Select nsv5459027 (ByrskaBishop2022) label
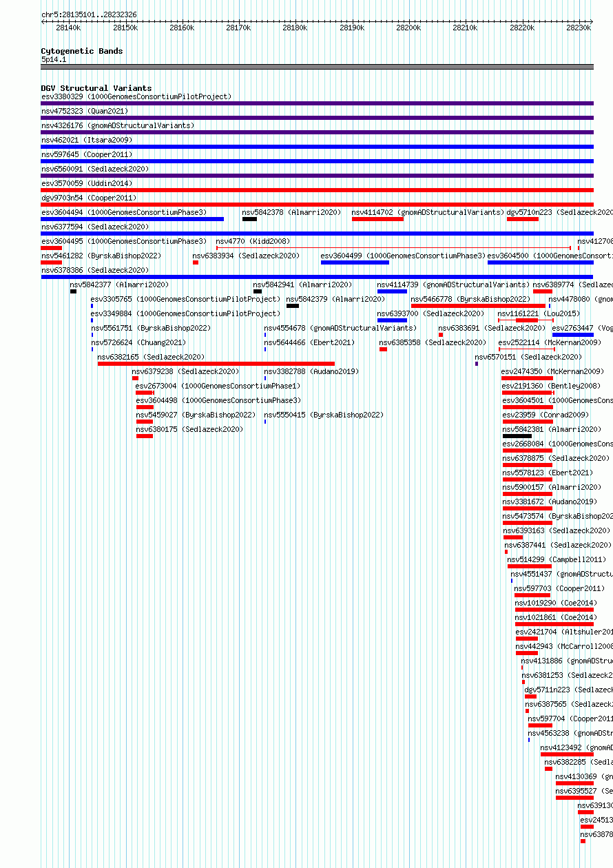The height and width of the screenshot is (868, 613). point(196,415)
